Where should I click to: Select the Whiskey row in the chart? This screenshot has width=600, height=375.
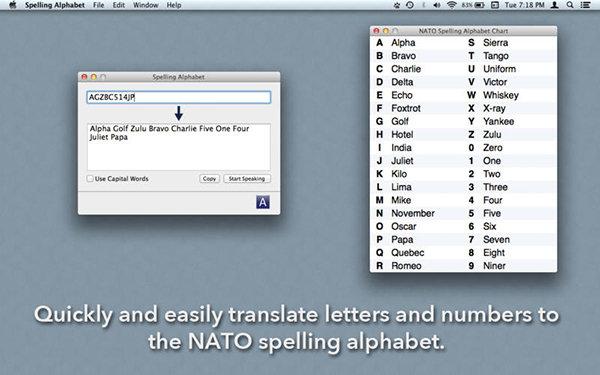510,95
